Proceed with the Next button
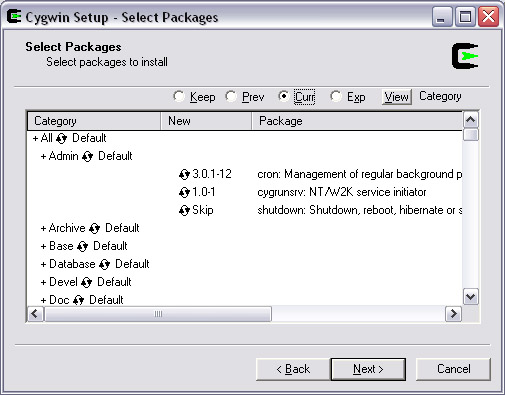 (368, 369)
